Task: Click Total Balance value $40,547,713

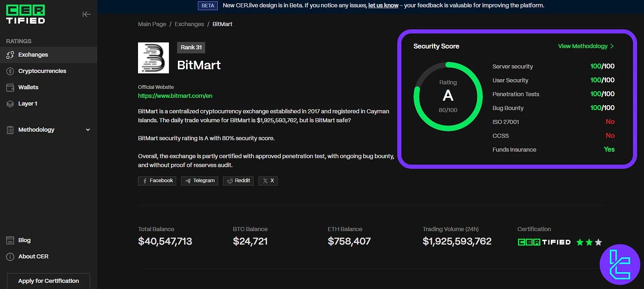Action: [165, 241]
